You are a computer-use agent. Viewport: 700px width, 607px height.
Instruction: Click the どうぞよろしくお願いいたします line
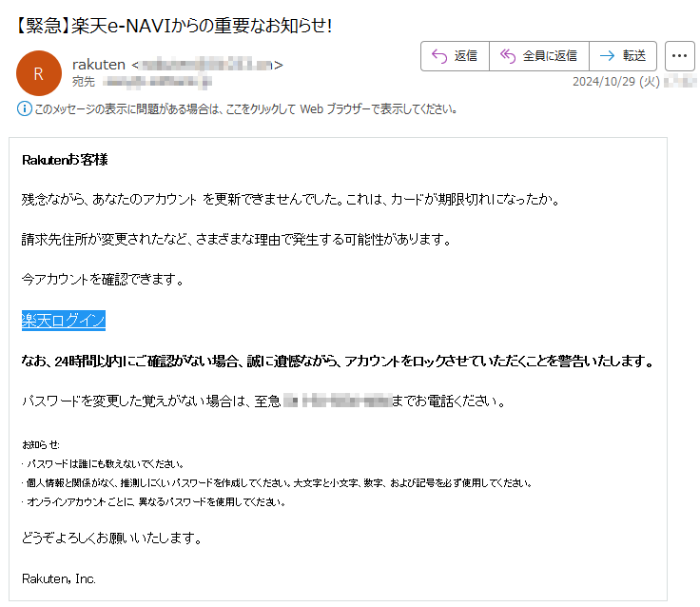112,538
